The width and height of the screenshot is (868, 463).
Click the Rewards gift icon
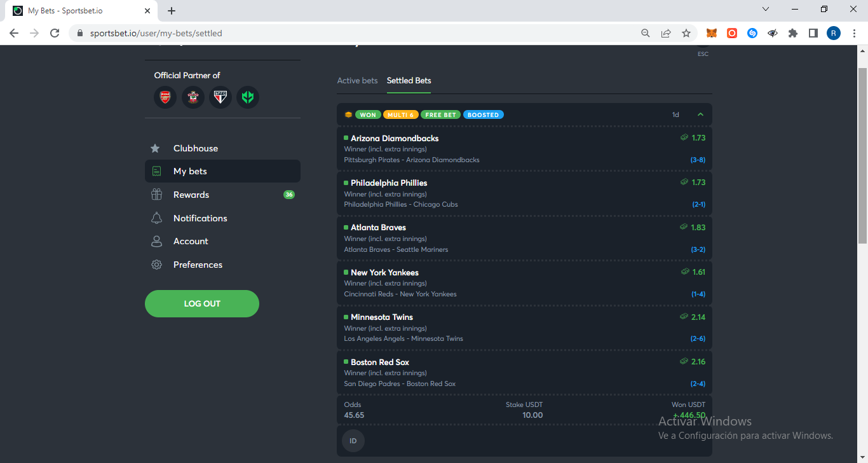[x=156, y=195]
